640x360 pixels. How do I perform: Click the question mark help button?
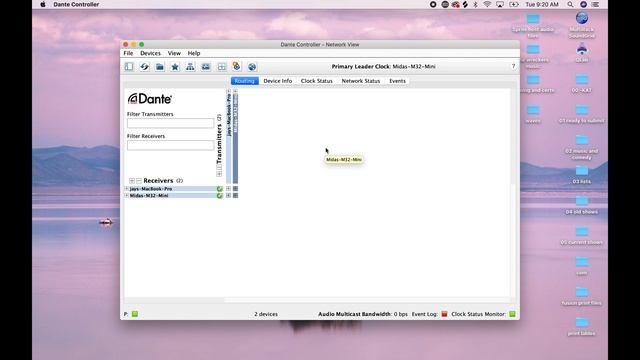pyautogui.click(x=513, y=66)
